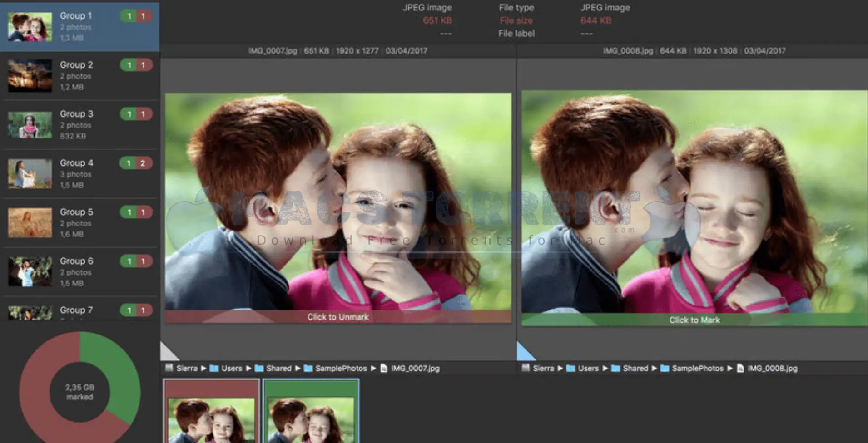Click green kept badge of Group 1
Viewport: 868px width, 443px height.
point(129,16)
